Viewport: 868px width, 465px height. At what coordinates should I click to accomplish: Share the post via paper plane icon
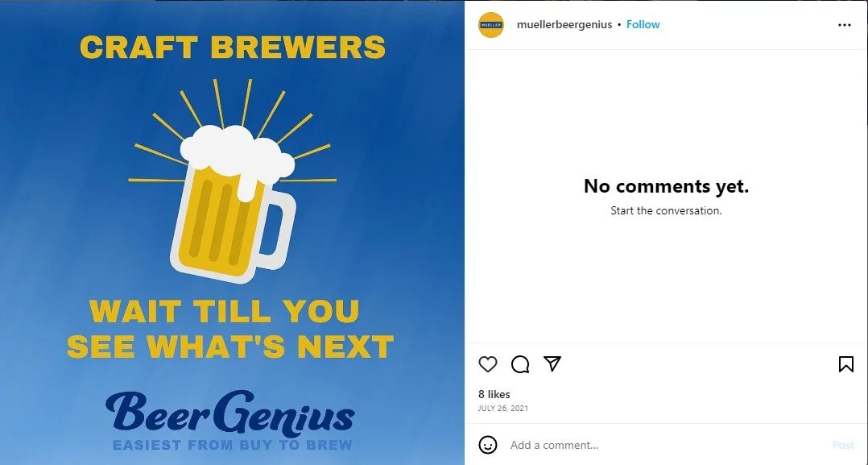(552, 363)
